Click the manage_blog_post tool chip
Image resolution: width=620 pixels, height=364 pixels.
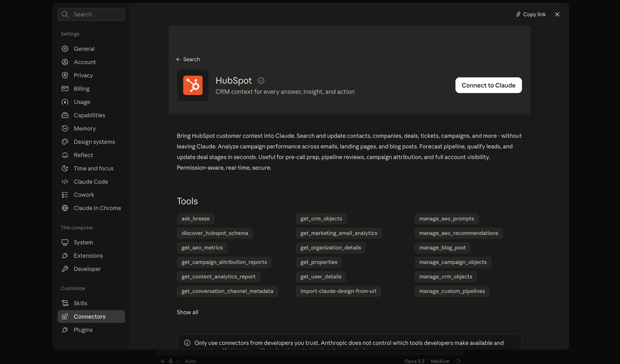point(443,248)
